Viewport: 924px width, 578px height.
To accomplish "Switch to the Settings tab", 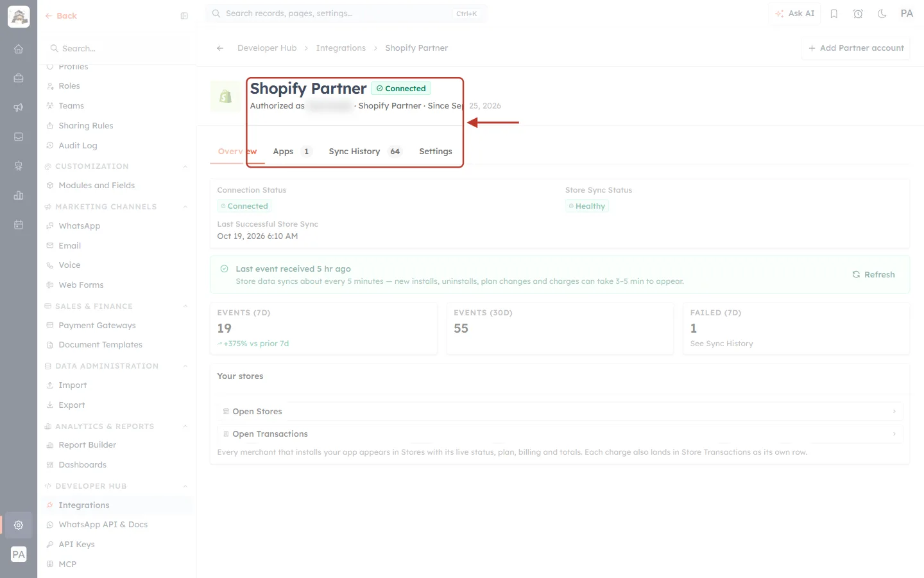I will 436,152.
